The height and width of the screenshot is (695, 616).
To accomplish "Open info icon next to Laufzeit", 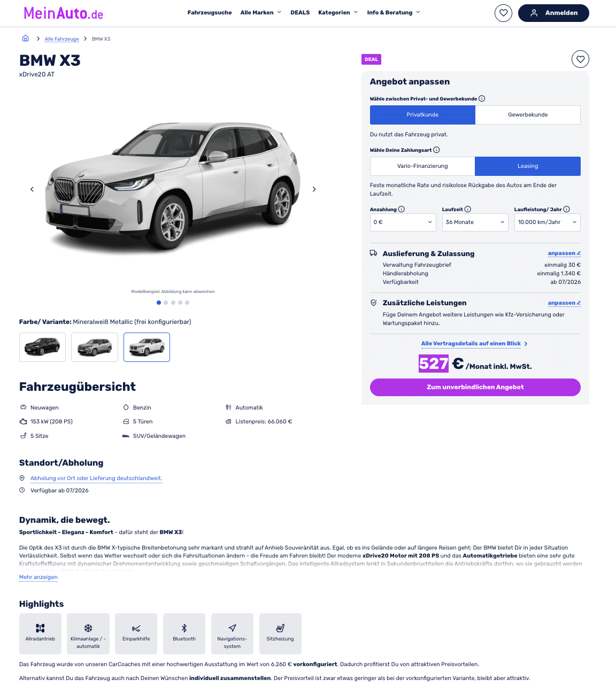I will click(468, 209).
